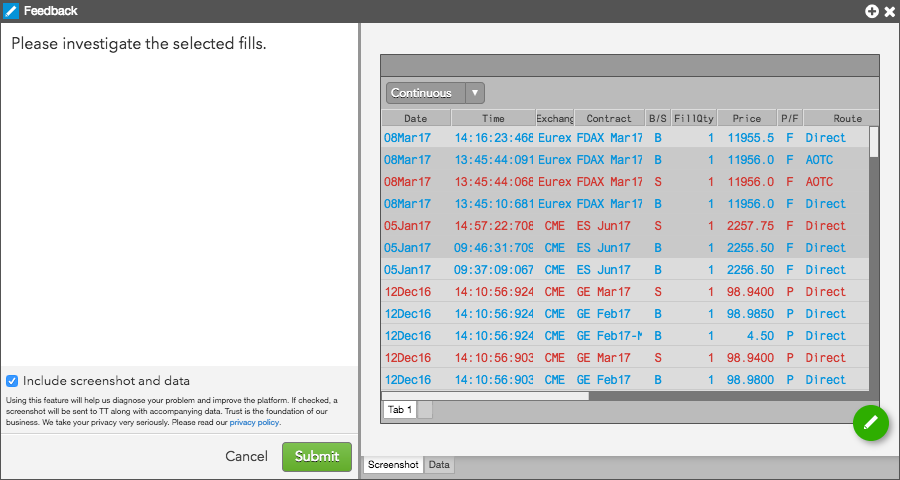This screenshot has width=900, height=480.
Task: Open the privacy policy link
Action: 254,423
